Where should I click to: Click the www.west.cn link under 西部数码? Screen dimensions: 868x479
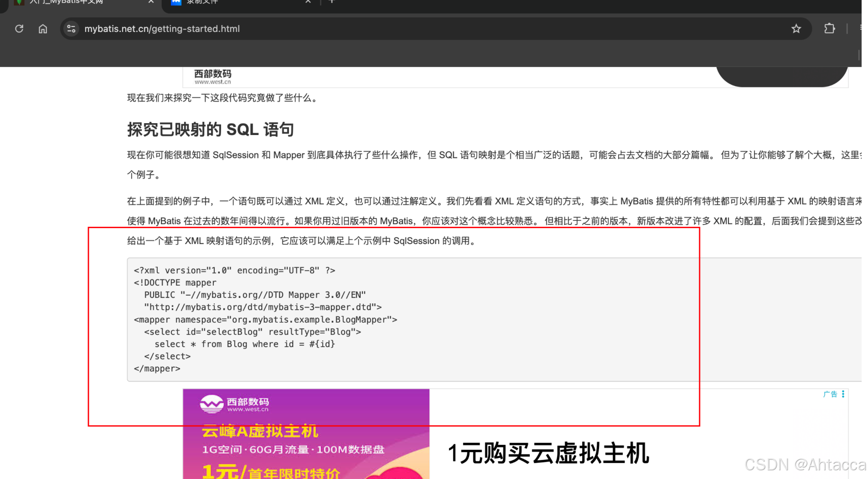click(212, 81)
